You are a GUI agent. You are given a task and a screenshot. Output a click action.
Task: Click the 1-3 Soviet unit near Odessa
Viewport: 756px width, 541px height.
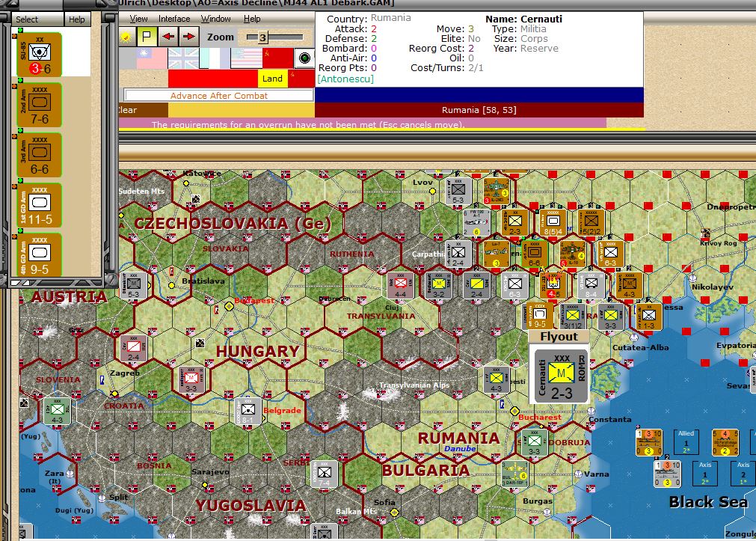[x=649, y=317]
